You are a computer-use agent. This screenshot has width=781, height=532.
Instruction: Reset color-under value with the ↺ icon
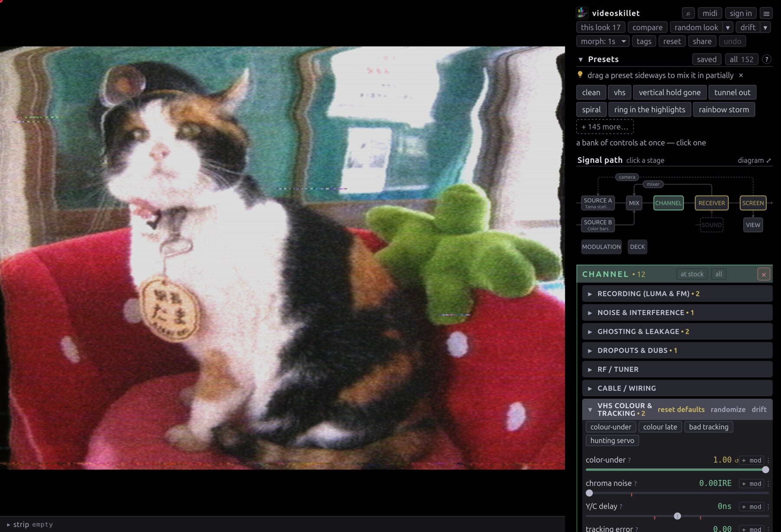click(736, 460)
